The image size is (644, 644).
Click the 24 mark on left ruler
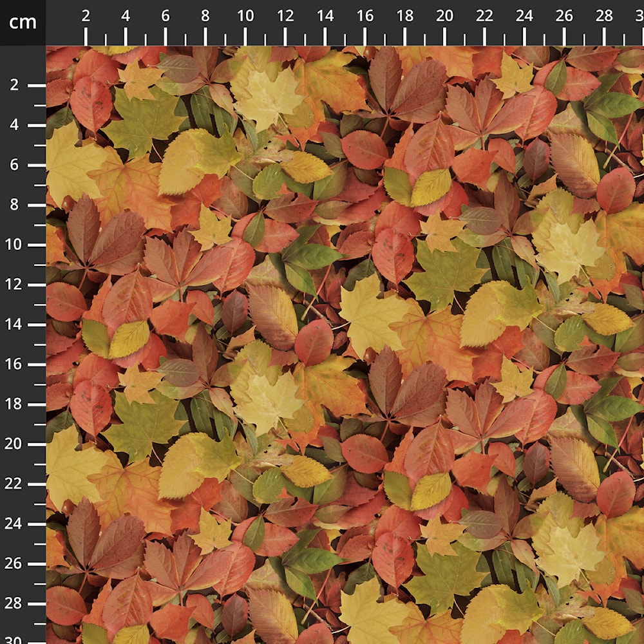pos(13,523)
